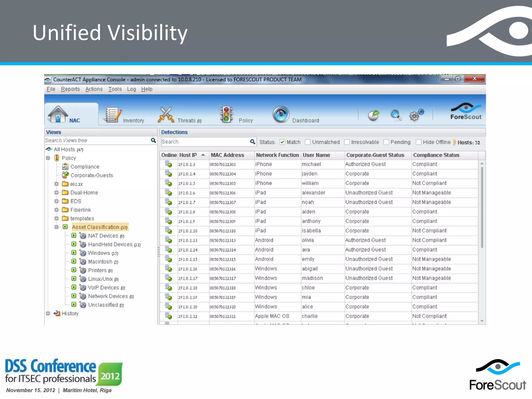Image resolution: width=532 pixels, height=399 pixels.
Task: Click the Compliance checklist icon
Action: coord(65,167)
